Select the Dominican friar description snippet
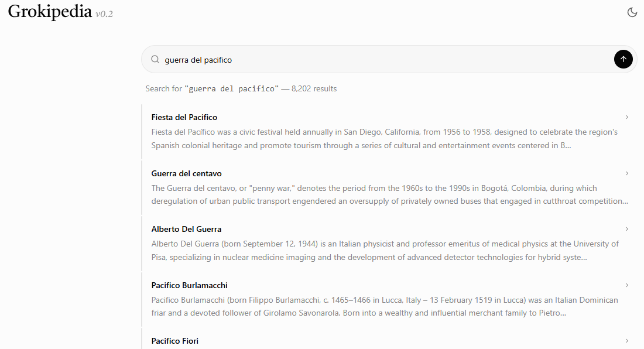644x349 pixels. [385, 306]
